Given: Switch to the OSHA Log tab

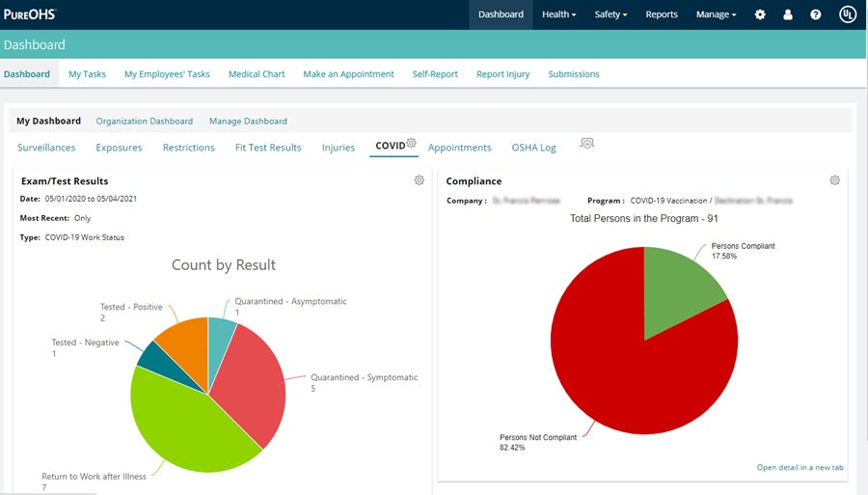Looking at the screenshot, I should tap(533, 148).
